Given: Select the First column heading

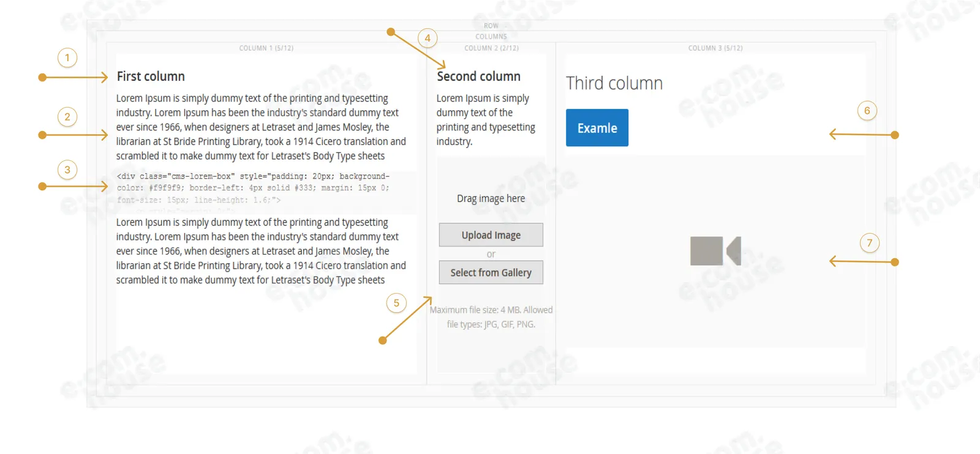Looking at the screenshot, I should pyautogui.click(x=151, y=76).
